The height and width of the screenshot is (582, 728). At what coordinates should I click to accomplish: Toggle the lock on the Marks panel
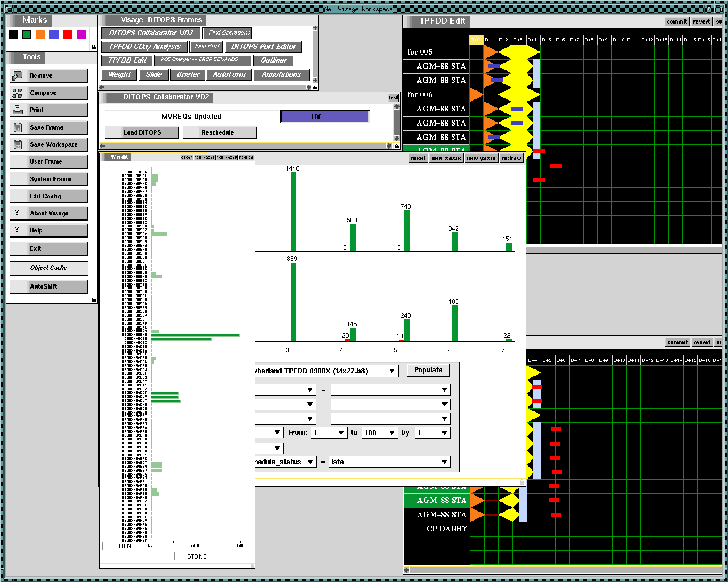93,47
